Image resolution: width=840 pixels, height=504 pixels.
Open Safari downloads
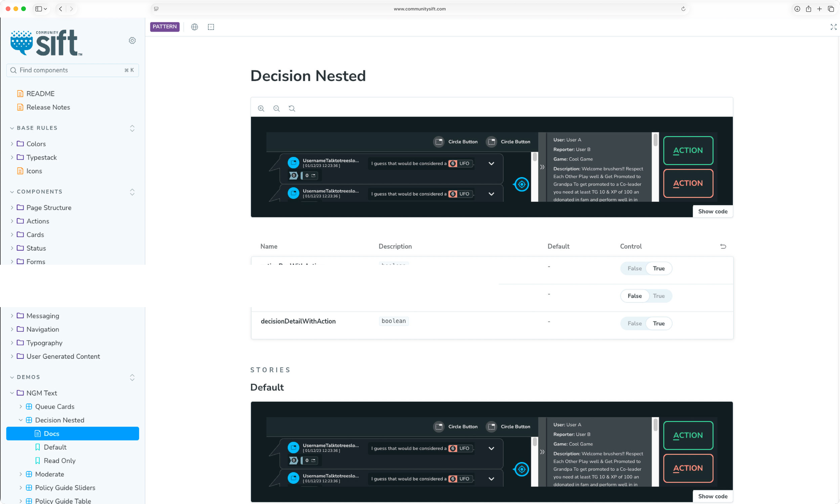point(797,9)
